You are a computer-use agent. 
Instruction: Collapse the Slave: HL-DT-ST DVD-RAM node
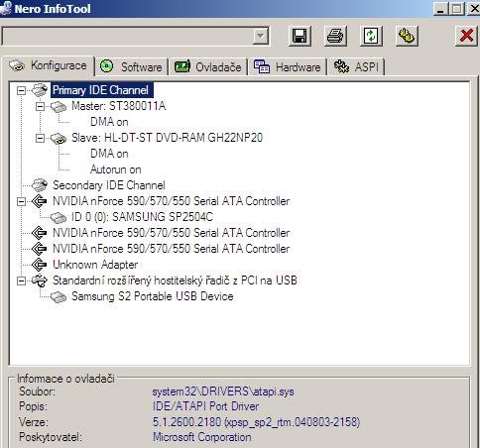point(40,138)
